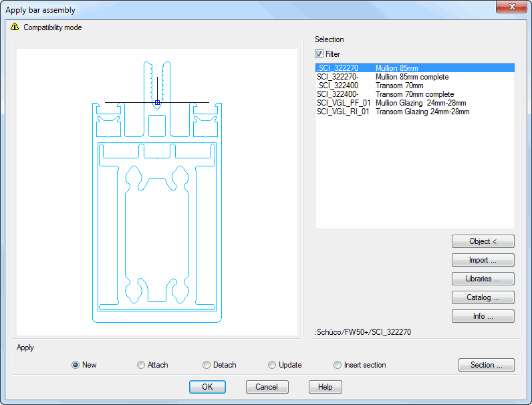The width and height of the screenshot is (532, 405).
Task: Toggle the Filter checkbox
Action: coord(319,54)
